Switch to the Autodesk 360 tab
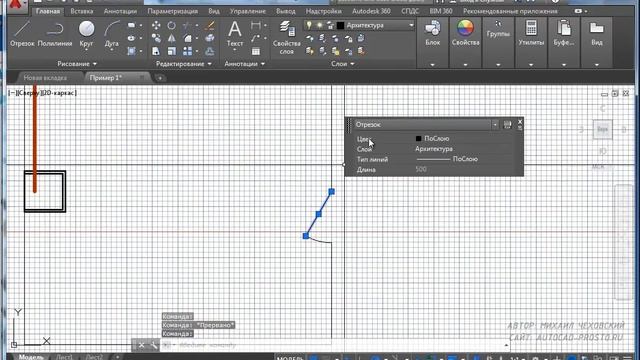Viewport: 640px width, 360px height. [x=371, y=11]
